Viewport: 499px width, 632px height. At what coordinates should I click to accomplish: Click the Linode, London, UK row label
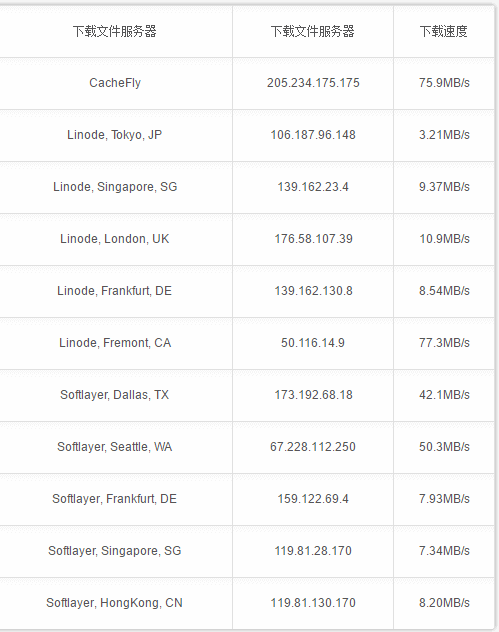point(114,239)
